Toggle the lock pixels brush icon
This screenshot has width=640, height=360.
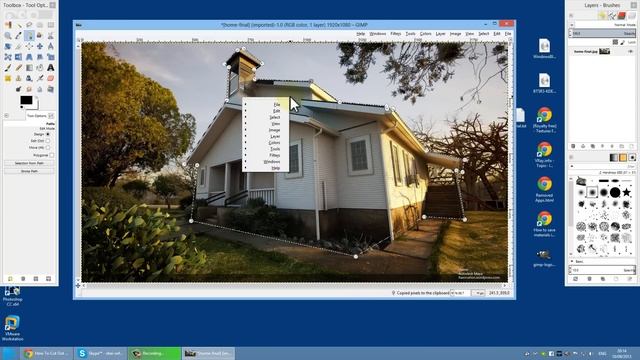coord(623,42)
